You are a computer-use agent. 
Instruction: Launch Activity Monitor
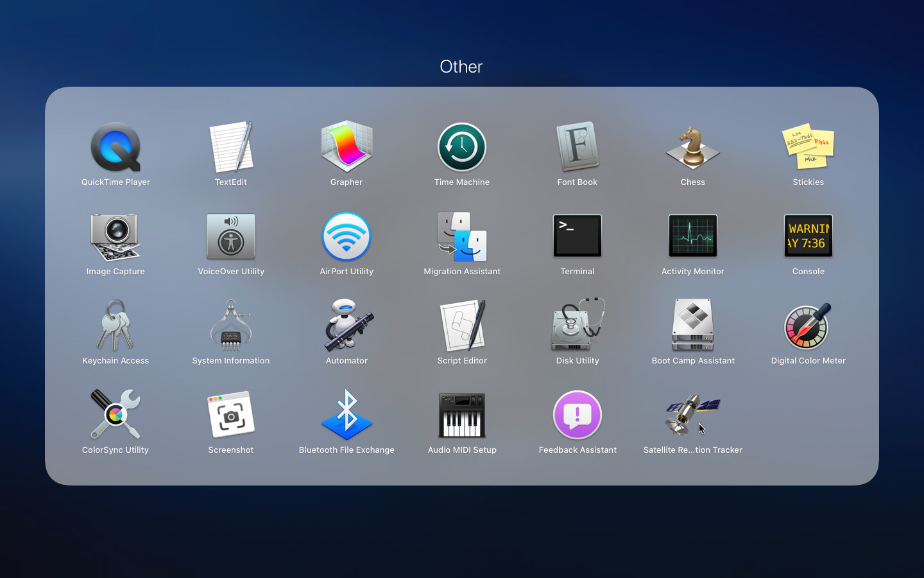(x=693, y=237)
